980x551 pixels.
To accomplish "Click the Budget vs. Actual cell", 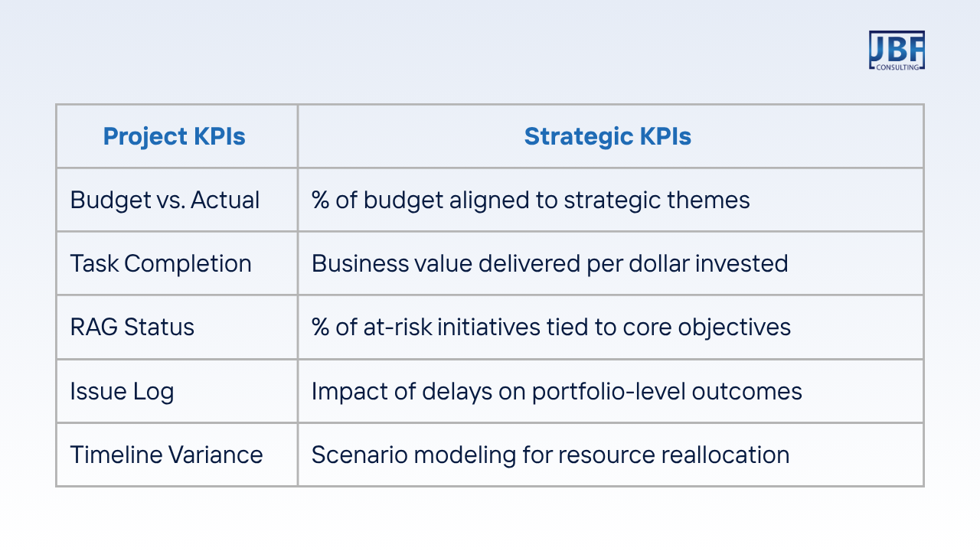I will 177,200.
